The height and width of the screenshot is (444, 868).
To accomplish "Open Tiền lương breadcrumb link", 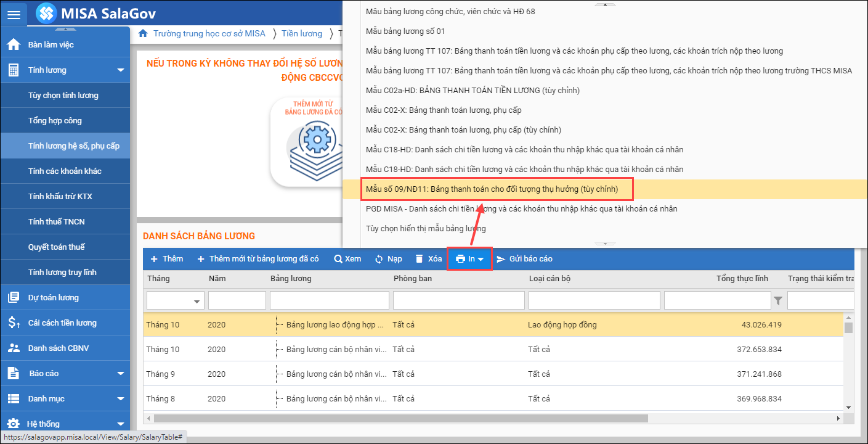I will coord(302,33).
